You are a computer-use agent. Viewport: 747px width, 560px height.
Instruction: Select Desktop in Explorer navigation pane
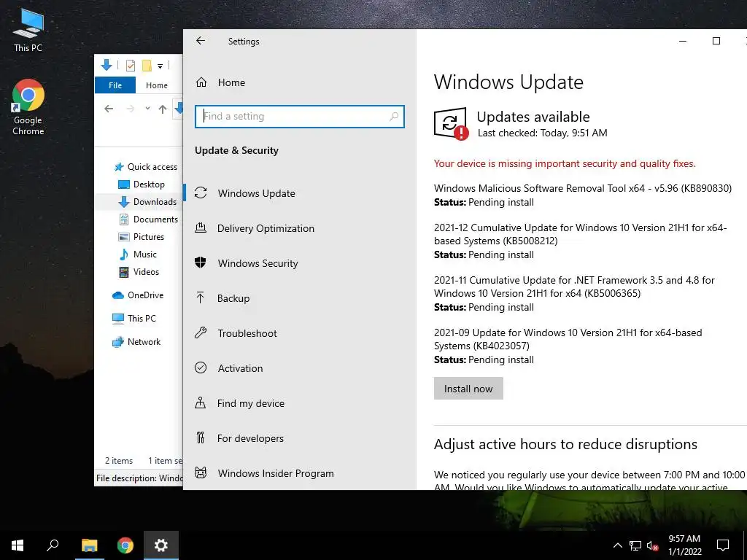click(x=142, y=184)
